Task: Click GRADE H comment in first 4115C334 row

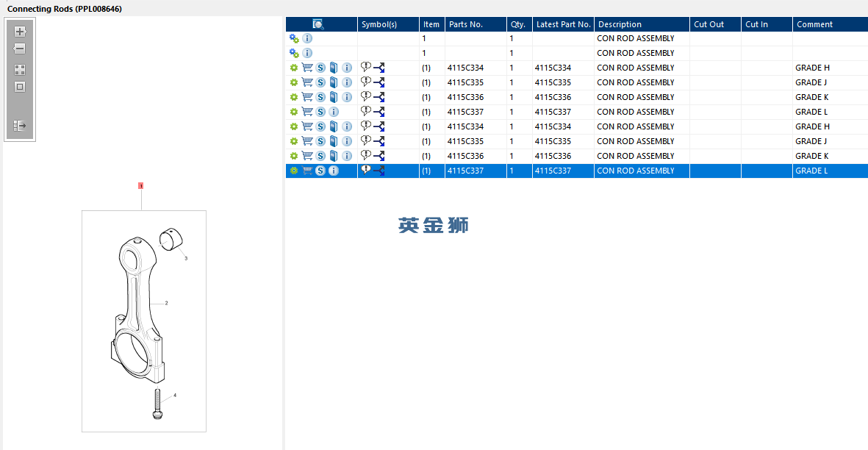Action: pyautogui.click(x=813, y=68)
